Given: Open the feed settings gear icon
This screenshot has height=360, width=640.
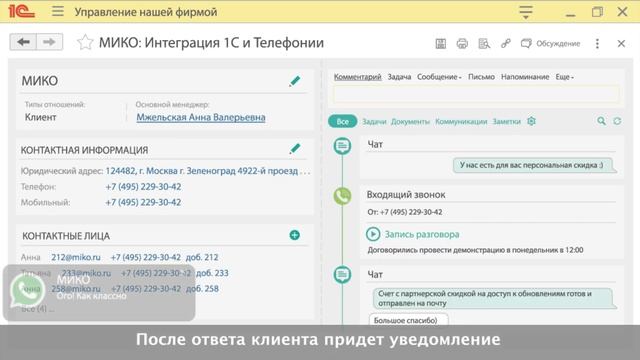Looking at the screenshot, I should pos(531,121).
